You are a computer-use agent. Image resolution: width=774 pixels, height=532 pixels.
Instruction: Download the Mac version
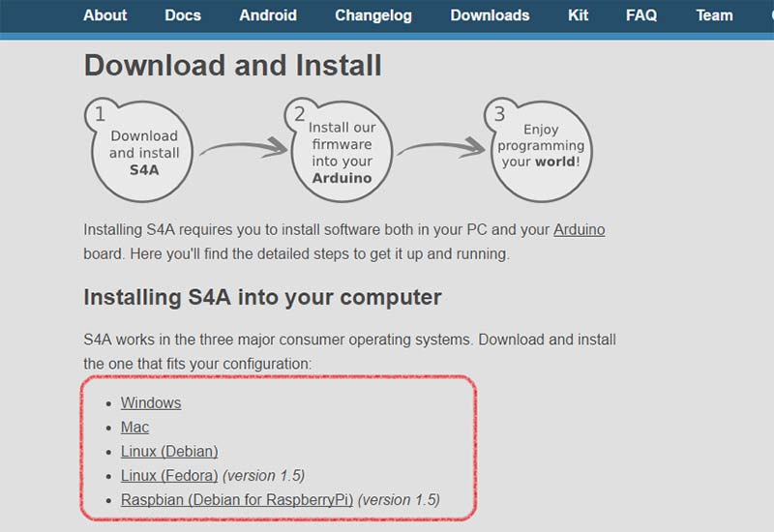(134, 427)
